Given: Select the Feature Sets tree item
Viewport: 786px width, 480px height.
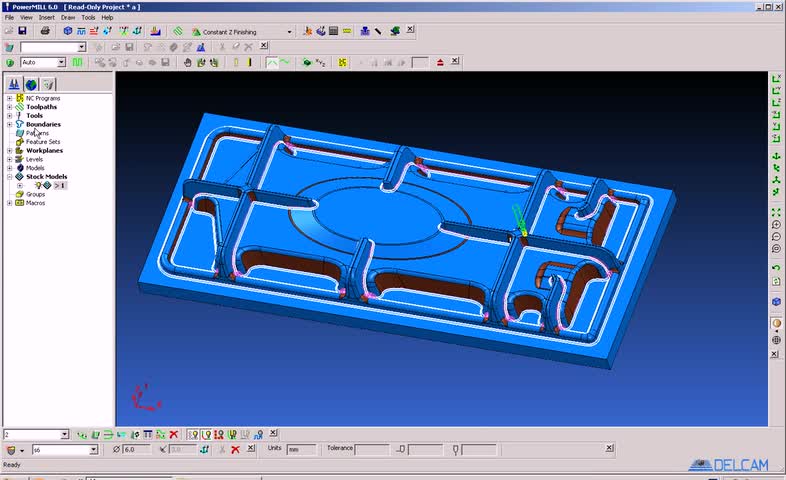Looking at the screenshot, I should pos(43,142).
